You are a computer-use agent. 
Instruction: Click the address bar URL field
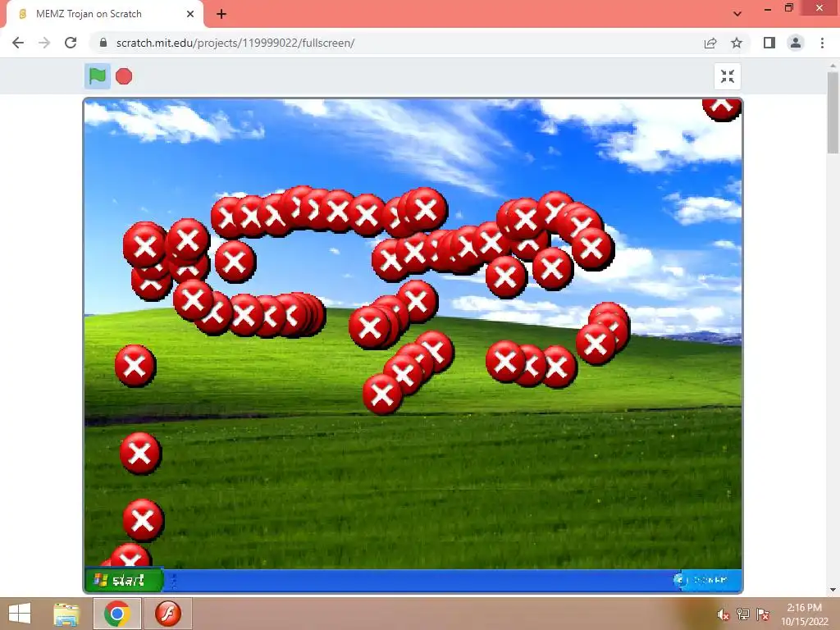pyautogui.click(x=395, y=43)
